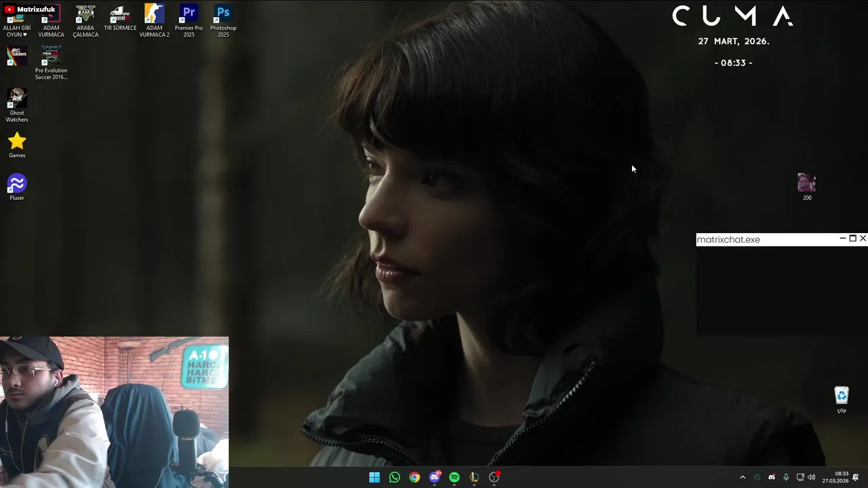Open WhatsApp from the taskbar
The width and height of the screenshot is (868, 488).
pyautogui.click(x=395, y=477)
